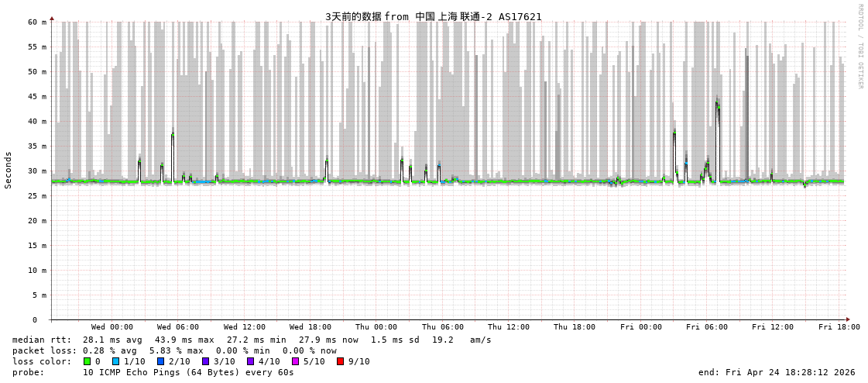The height and width of the screenshot is (383, 868).
Task: Select the Wed 12:00 time axis label
Action: [244, 327]
